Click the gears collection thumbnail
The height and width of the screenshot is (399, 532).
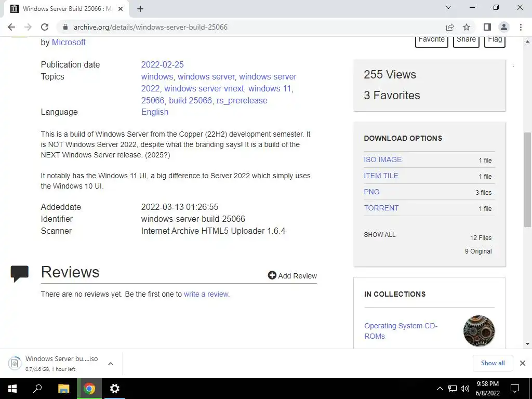pos(478,331)
